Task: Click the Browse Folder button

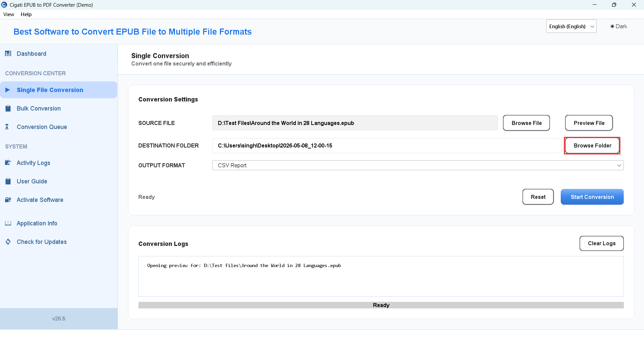Action: click(592, 145)
